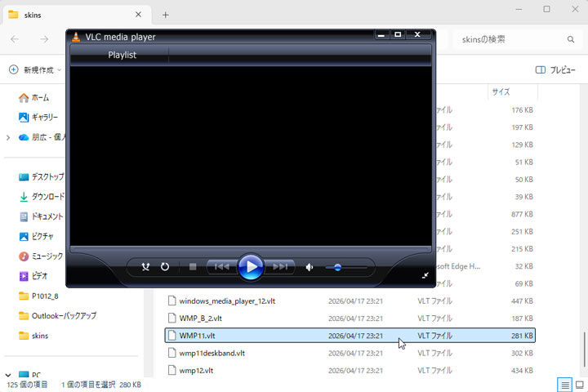The image size is (588, 392).
Task: Click the 877 KB size cell
Action: (x=522, y=214)
